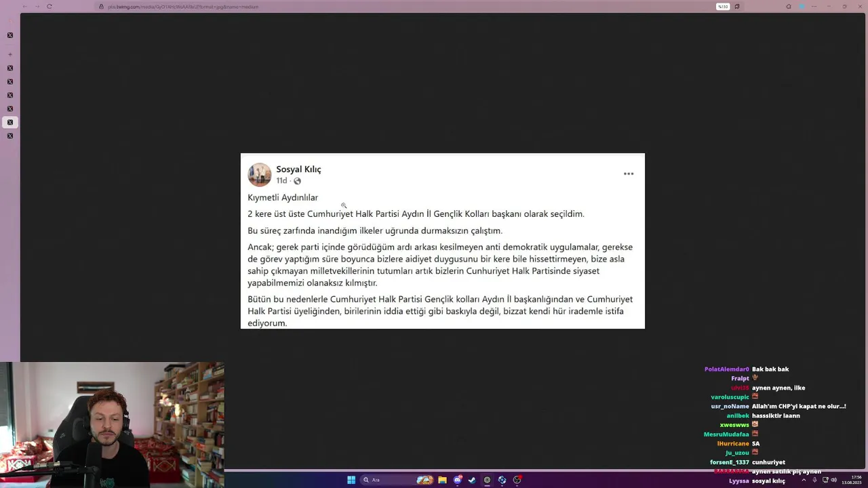Image resolution: width=868 pixels, height=488 pixels.
Task: Click the globe public-visibility icon
Action: [x=297, y=181]
